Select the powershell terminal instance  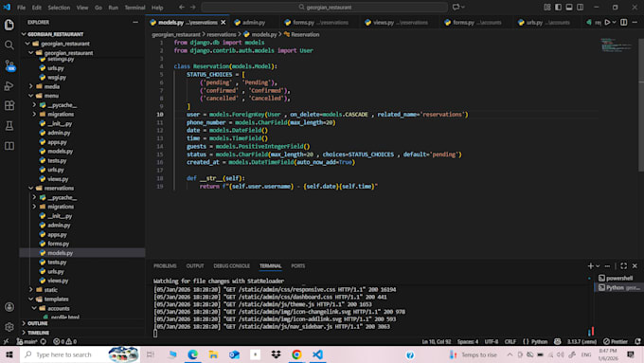619,278
